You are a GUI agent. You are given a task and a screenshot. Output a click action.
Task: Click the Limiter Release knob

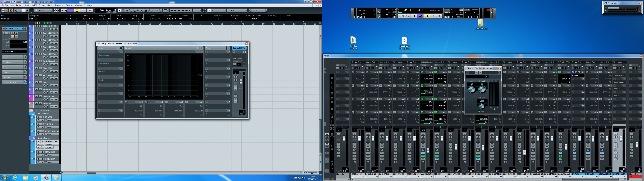pos(482,106)
